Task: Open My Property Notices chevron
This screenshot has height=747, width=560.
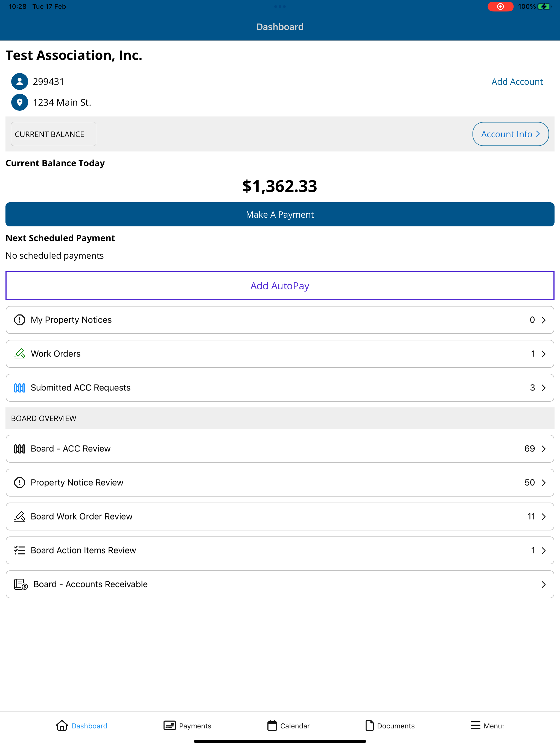Action: (543, 320)
